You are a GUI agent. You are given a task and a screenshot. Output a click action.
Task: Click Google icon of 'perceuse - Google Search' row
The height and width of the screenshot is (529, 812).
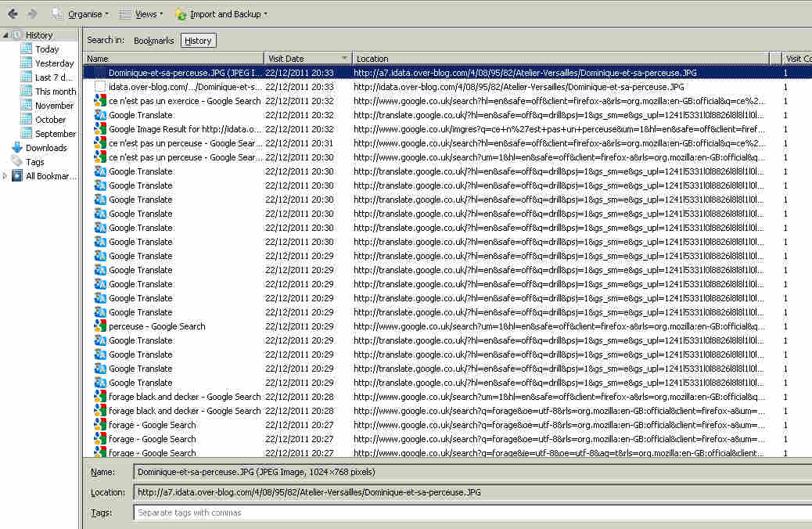point(100,326)
